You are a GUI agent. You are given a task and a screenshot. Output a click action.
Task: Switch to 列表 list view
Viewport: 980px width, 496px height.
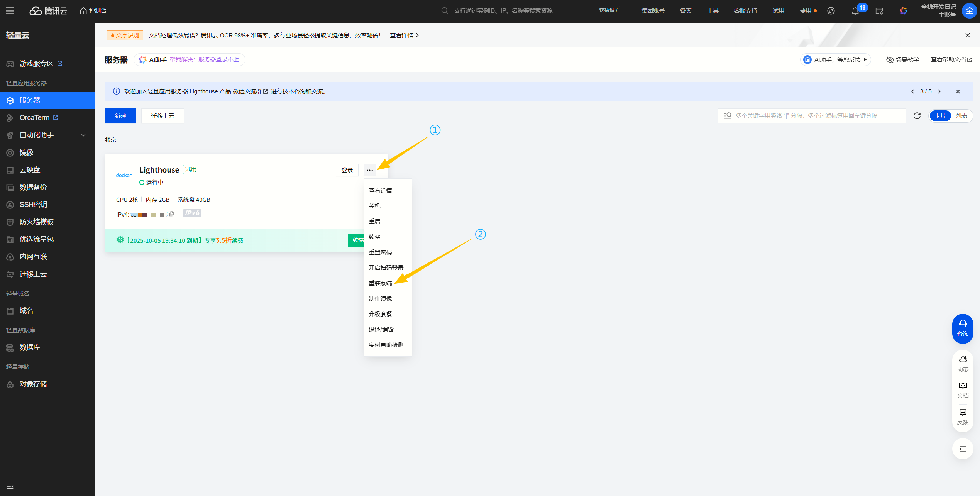[x=961, y=116]
